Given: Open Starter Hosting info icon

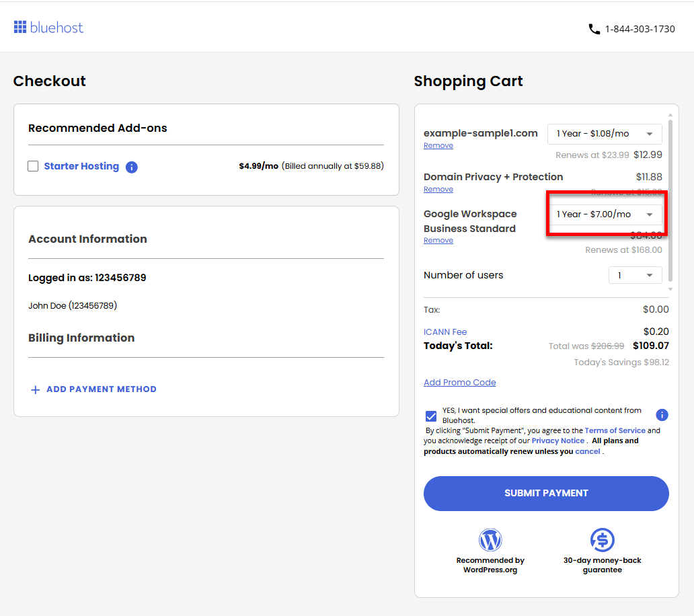Looking at the screenshot, I should [131, 167].
